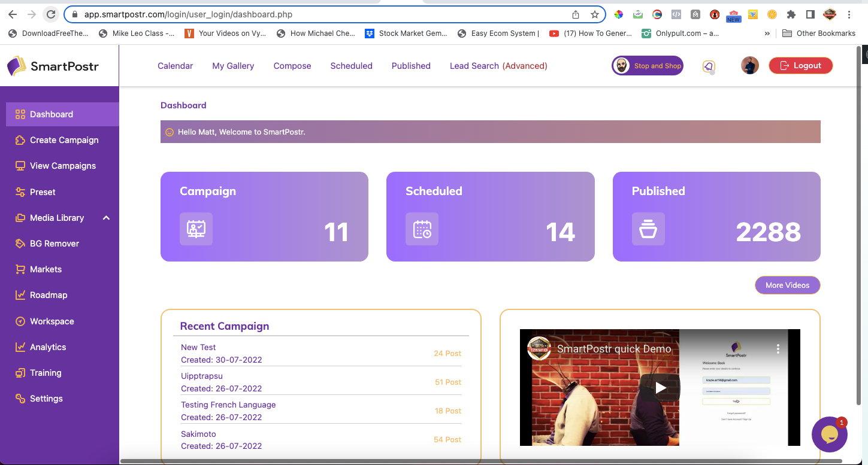Image resolution: width=868 pixels, height=465 pixels.
Task: Open the Other Bookmarks folder
Action: tap(819, 34)
